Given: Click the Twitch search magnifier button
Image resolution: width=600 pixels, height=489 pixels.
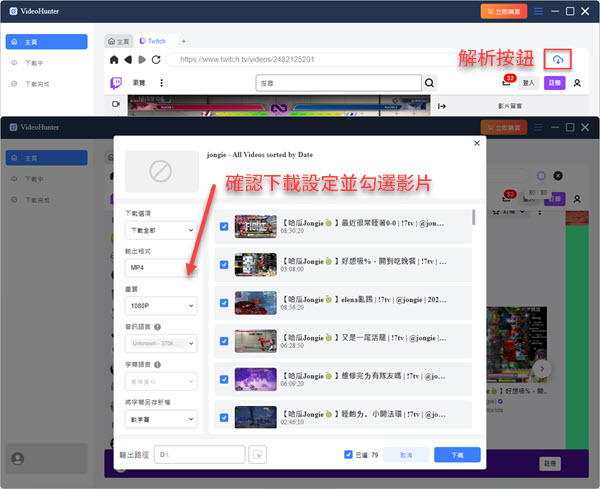Looking at the screenshot, I should (429, 83).
